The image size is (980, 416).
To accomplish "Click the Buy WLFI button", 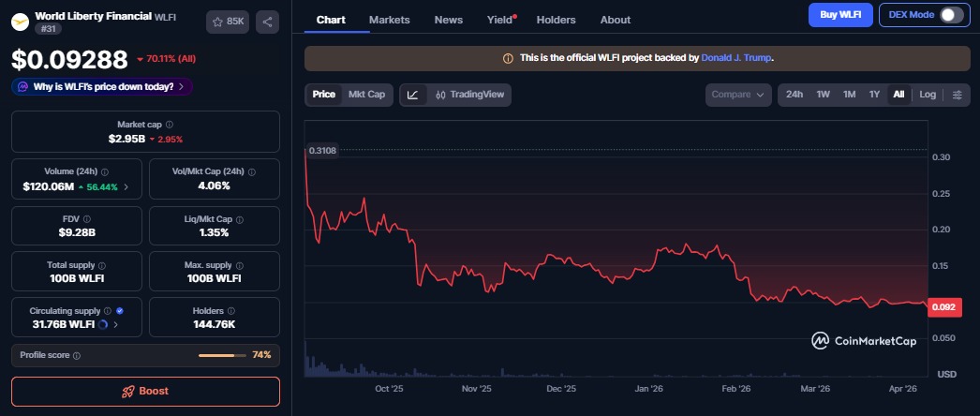I will tap(840, 15).
